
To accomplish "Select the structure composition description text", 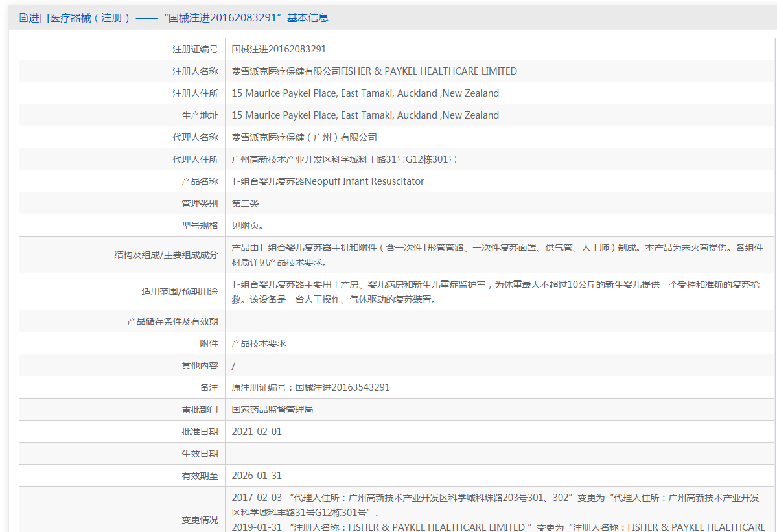I will coord(498,255).
